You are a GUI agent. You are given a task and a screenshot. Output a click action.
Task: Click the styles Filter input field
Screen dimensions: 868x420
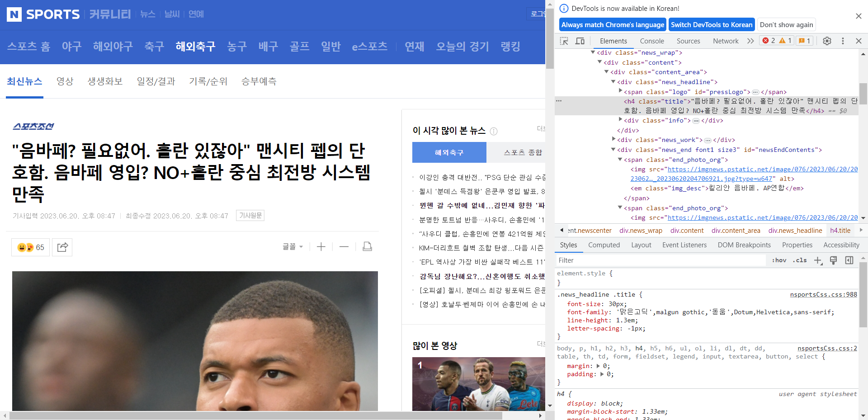pyautogui.click(x=660, y=260)
